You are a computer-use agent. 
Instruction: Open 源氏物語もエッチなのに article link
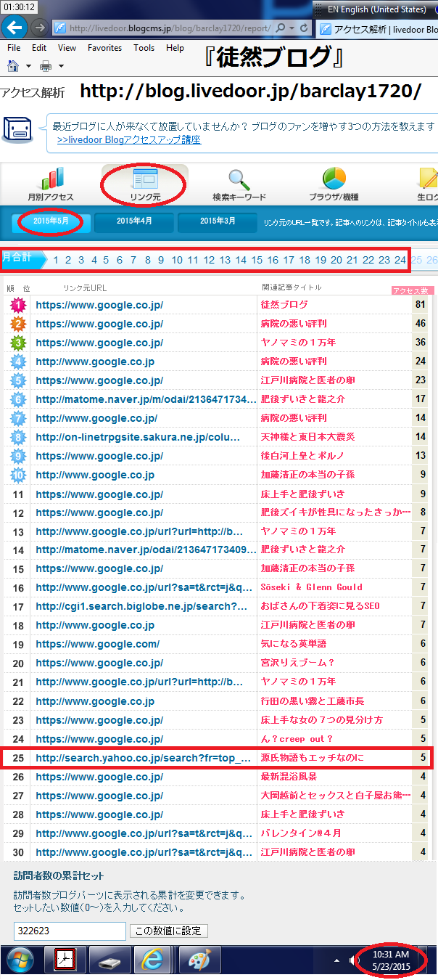313,758
